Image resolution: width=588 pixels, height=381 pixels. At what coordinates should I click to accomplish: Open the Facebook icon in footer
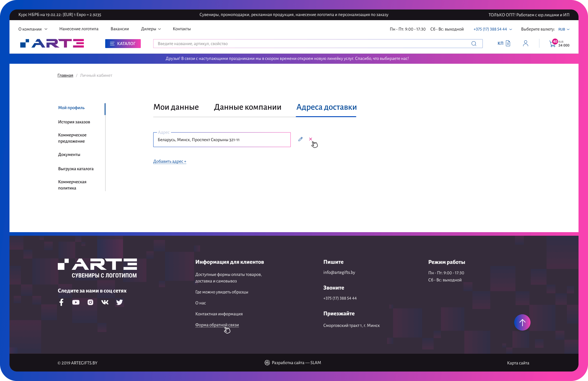[x=61, y=302]
